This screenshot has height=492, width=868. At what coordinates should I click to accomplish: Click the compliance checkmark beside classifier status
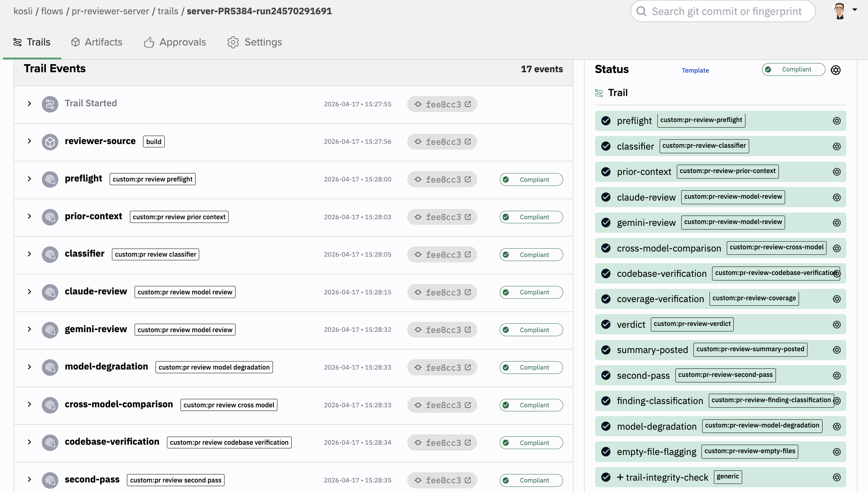click(x=605, y=146)
